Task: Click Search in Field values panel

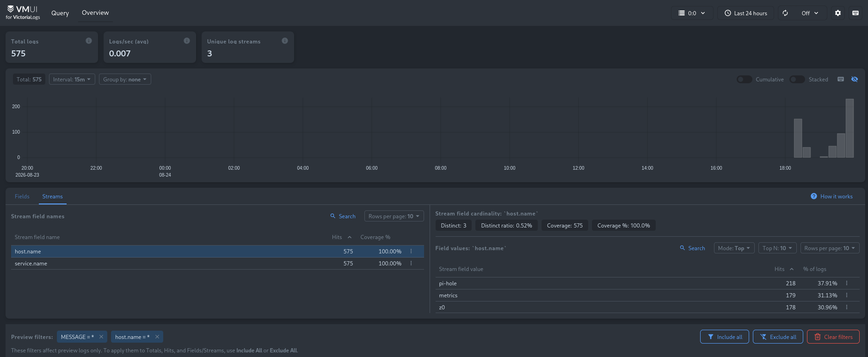Action: [693, 248]
